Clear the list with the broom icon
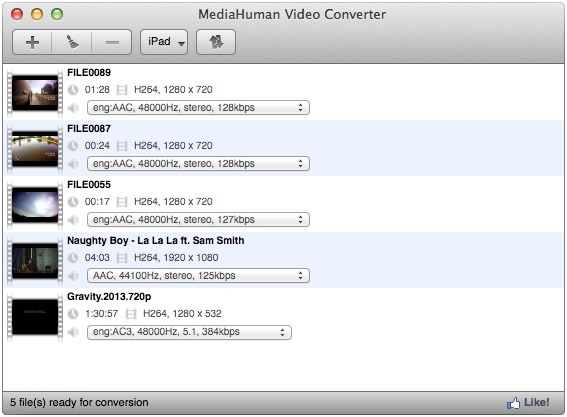This screenshot has height=417, width=567. click(x=72, y=42)
